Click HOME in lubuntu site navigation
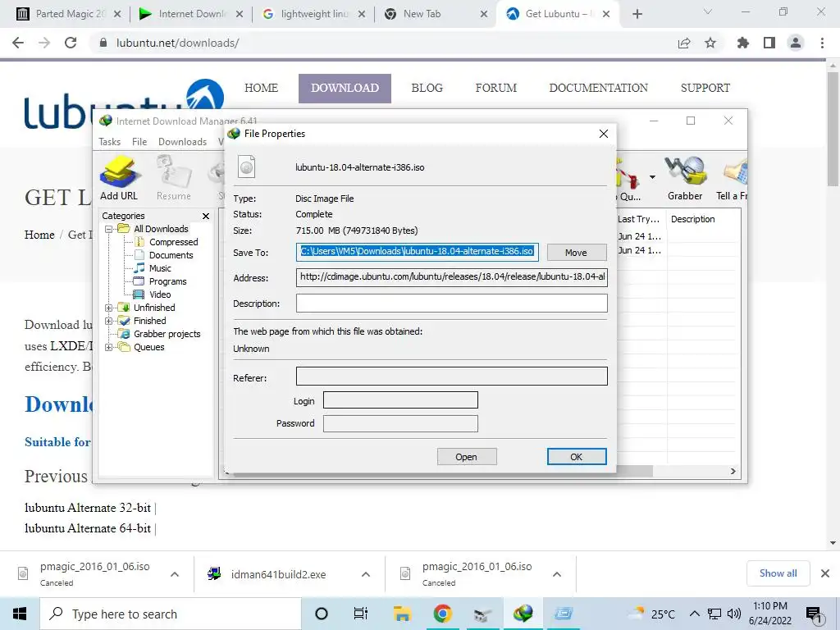The image size is (840, 630). tap(262, 88)
